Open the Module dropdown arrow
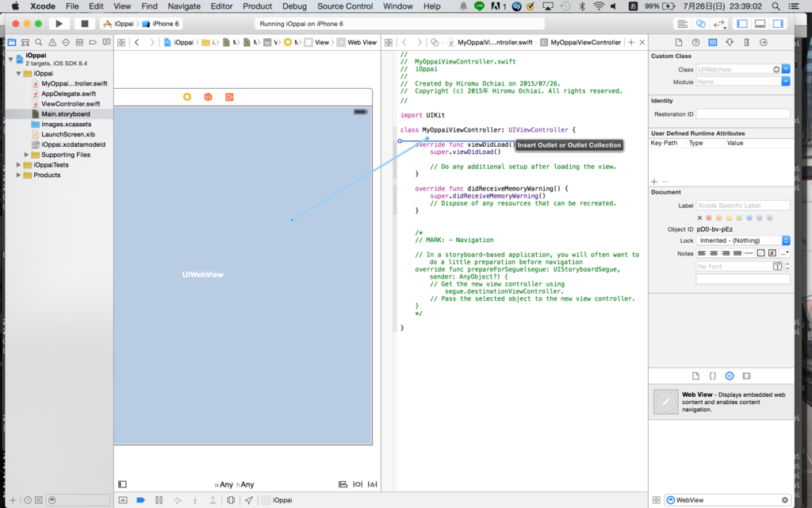The image size is (812, 508). pyautogui.click(x=786, y=82)
